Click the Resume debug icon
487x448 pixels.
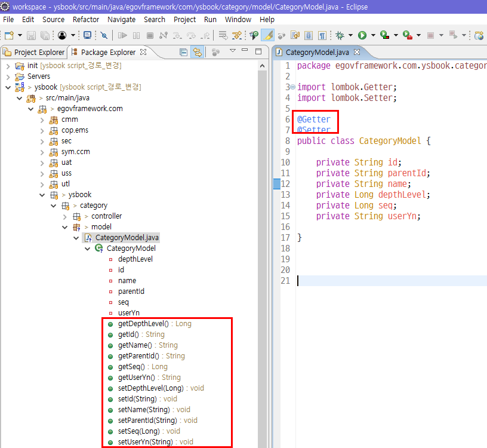pyautogui.click(x=123, y=35)
